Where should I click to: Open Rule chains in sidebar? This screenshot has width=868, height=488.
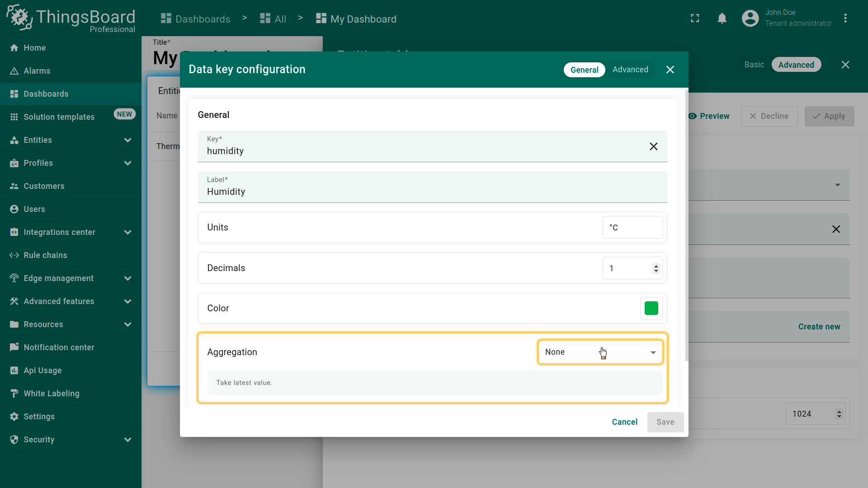[45, 255]
